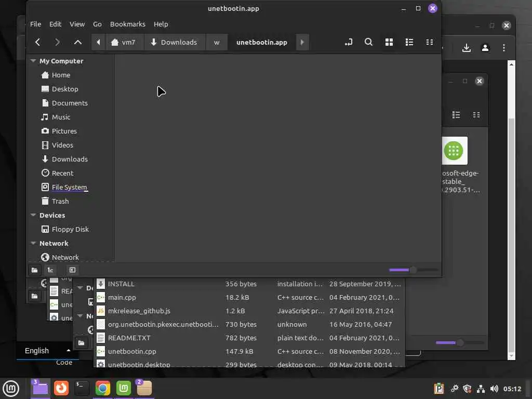Open the profile icon in the browser window

tap(485, 48)
